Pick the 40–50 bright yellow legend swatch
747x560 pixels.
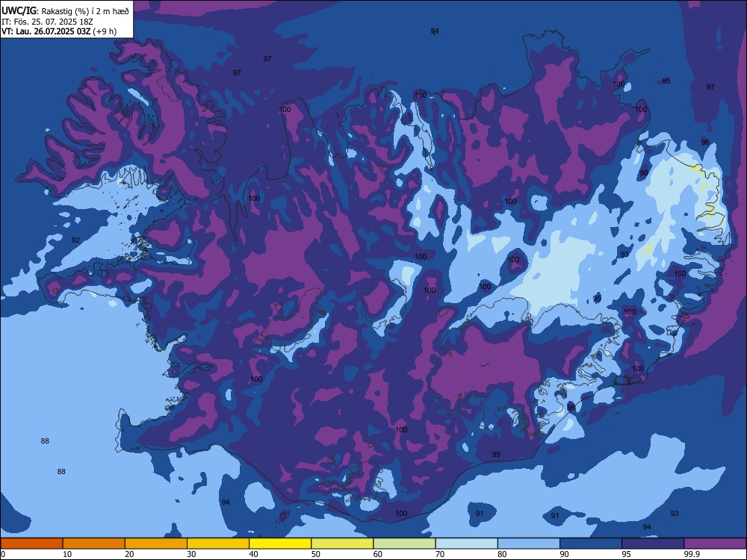(280, 544)
